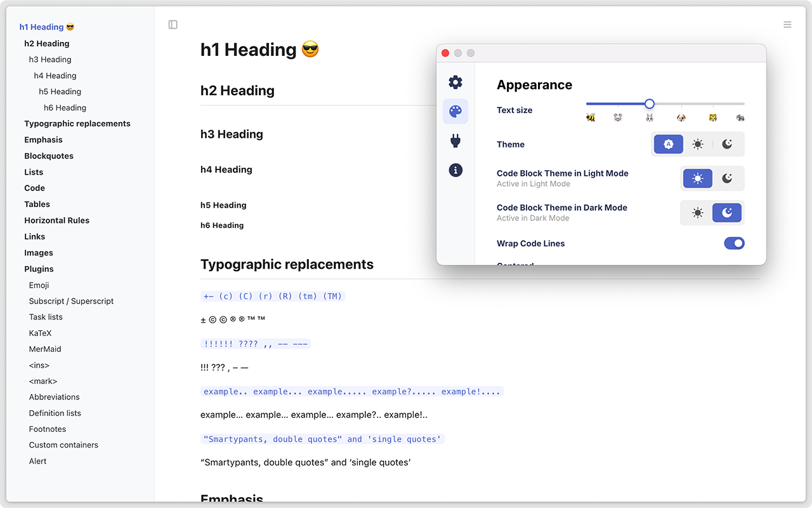Navigate to the Blockquotes heading link
The width and height of the screenshot is (812, 508).
(x=49, y=156)
